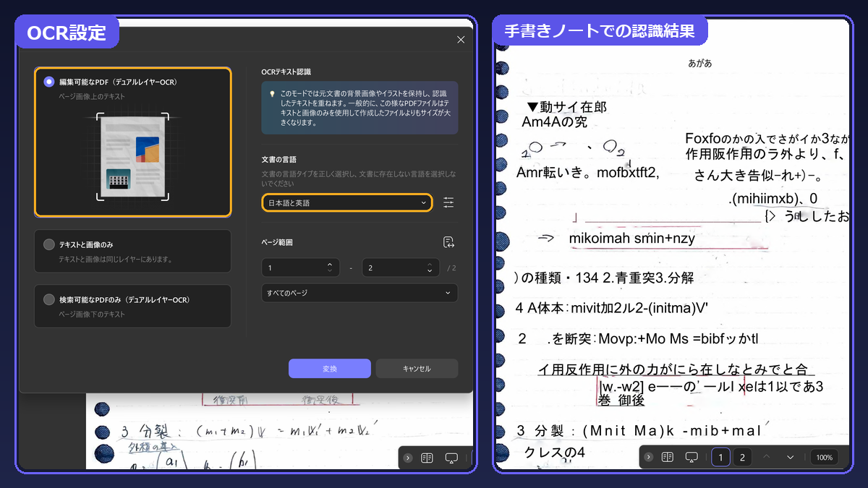Click the 文書の言語 label
This screenshot has width=868, height=488.
coord(279,159)
